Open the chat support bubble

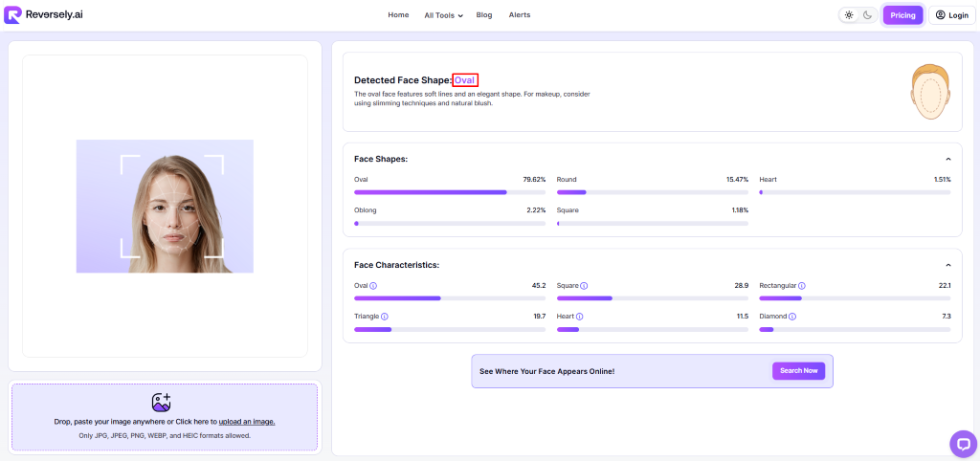coord(962,443)
